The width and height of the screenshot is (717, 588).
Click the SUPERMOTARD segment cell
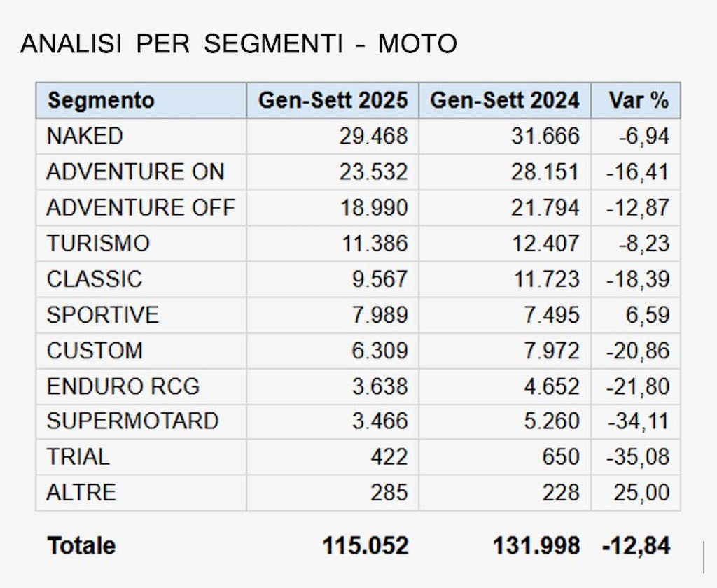[132, 421]
